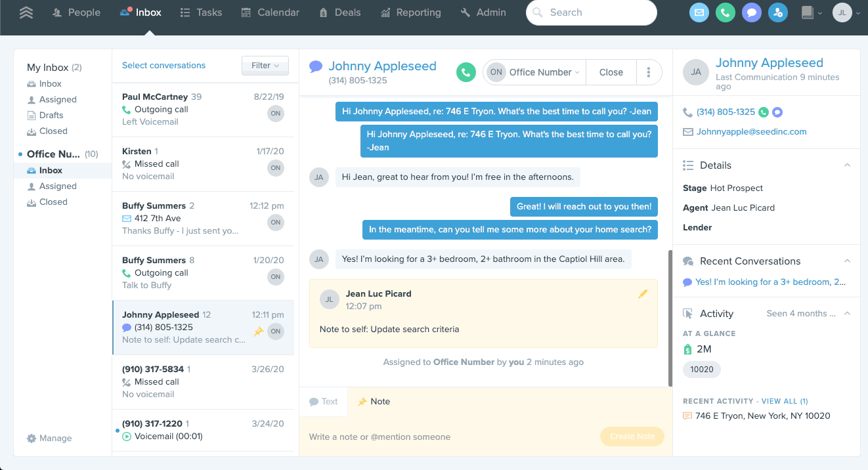Open the 746 E Tryon property activity
This screenshot has width=868, height=470.
pyautogui.click(x=762, y=416)
